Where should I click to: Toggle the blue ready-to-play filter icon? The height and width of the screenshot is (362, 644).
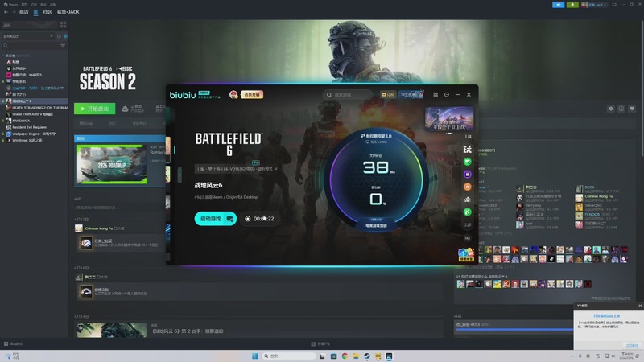point(65,36)
